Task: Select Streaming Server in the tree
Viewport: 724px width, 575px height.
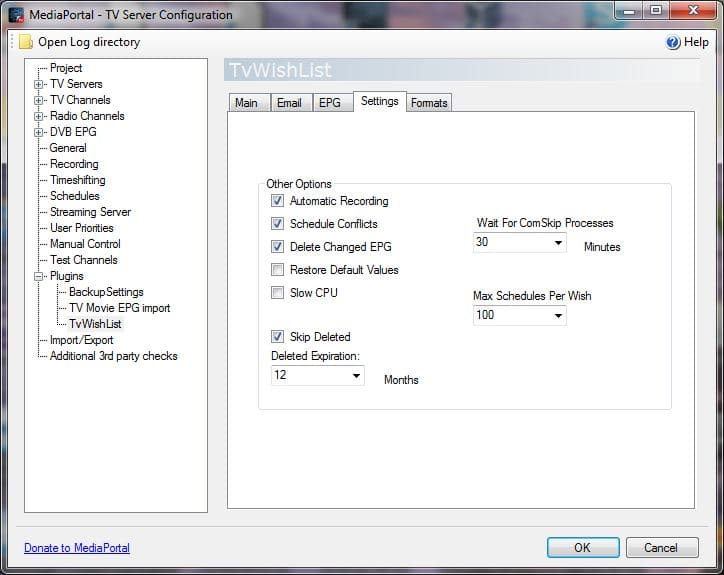Action: coord(90,212)
